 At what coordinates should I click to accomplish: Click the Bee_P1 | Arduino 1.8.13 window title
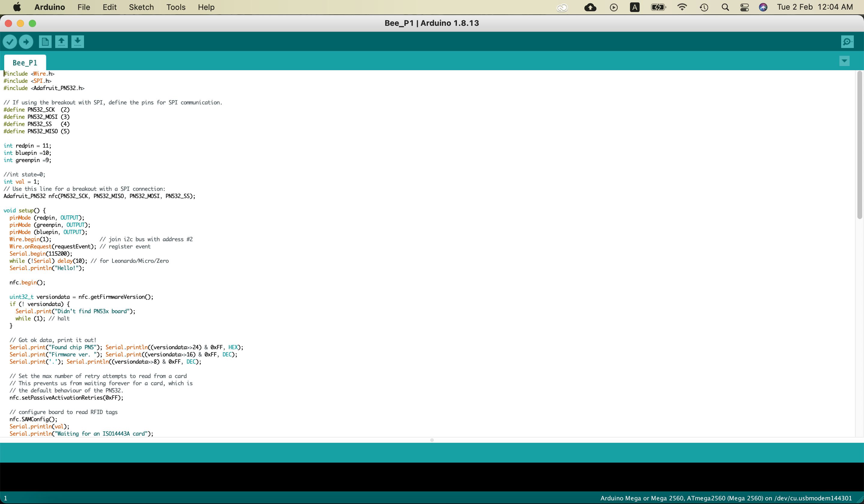tap(432, 23)
